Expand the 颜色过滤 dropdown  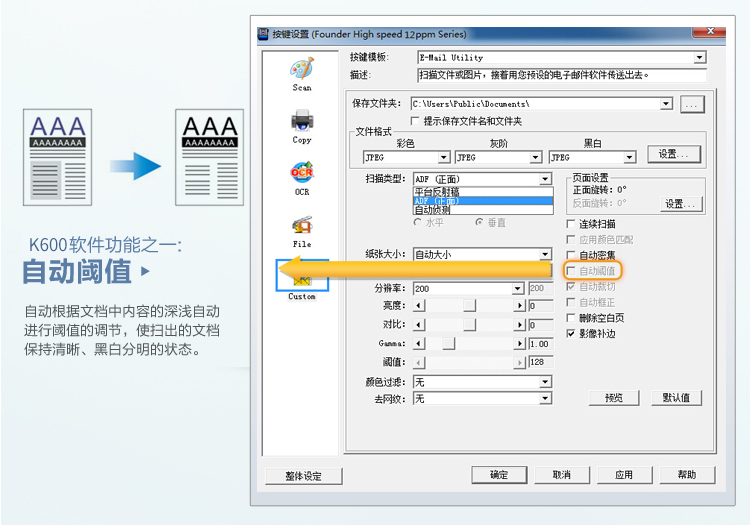pos(545,382)
